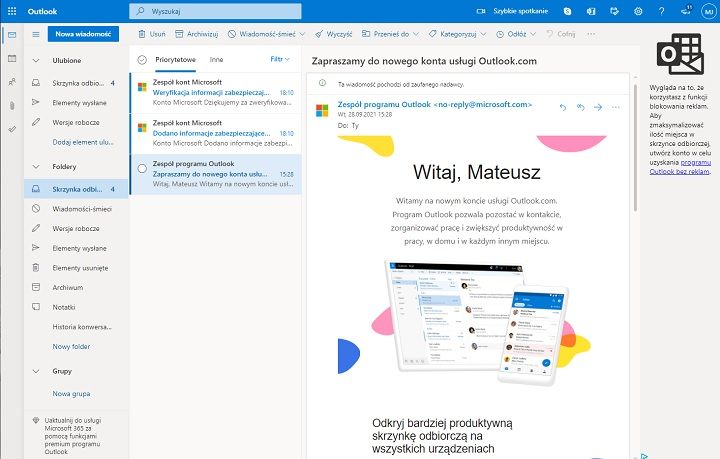
Task: Click the Nowy folder link
Action: pyautogui.click(x=70, y=345)
